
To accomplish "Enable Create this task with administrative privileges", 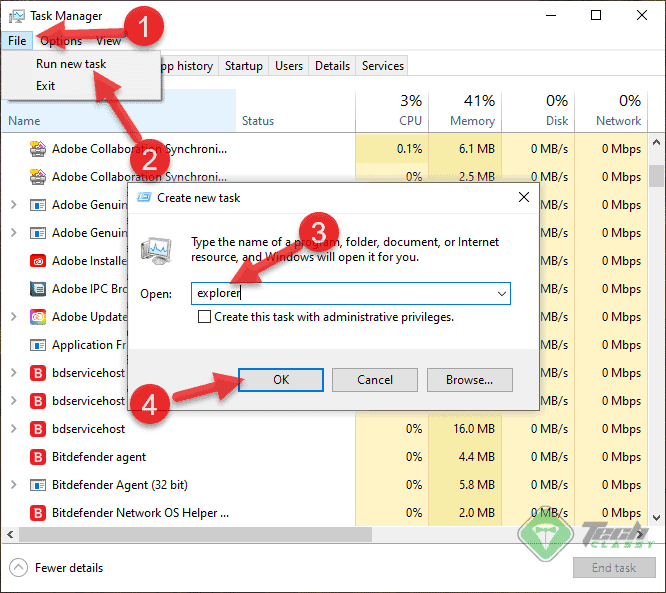I will tap(205, 317).
